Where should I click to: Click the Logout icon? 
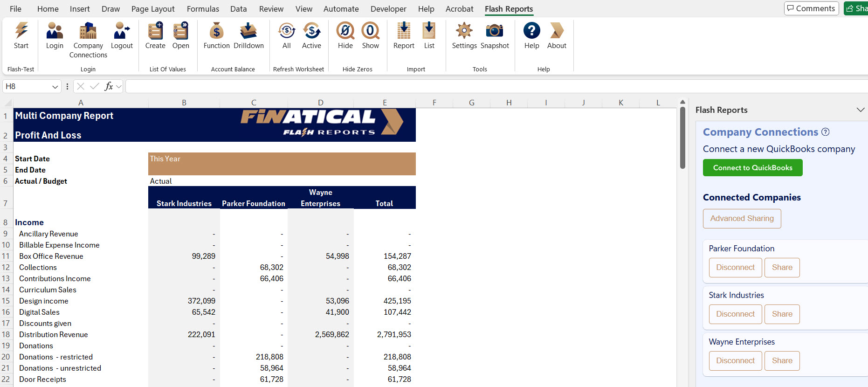(122, 31)
